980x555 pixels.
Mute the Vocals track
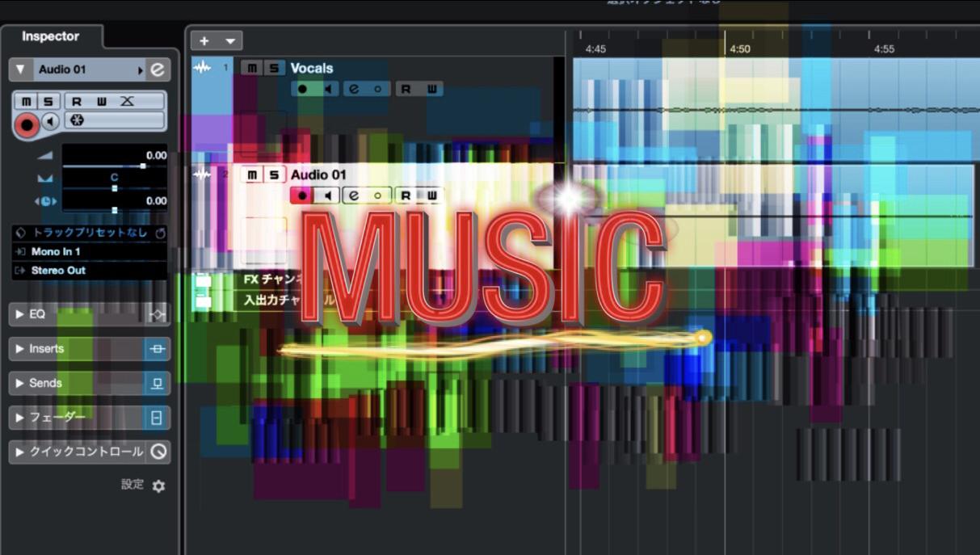[252, 68]
